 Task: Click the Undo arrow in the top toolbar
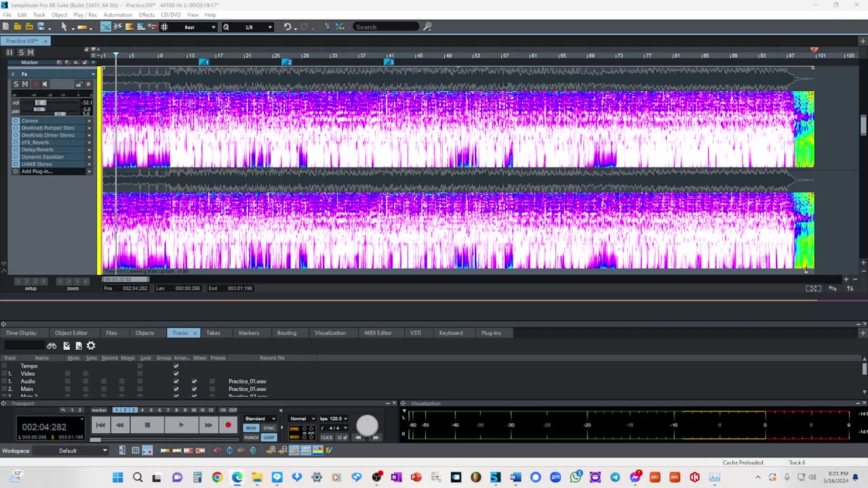288,27
